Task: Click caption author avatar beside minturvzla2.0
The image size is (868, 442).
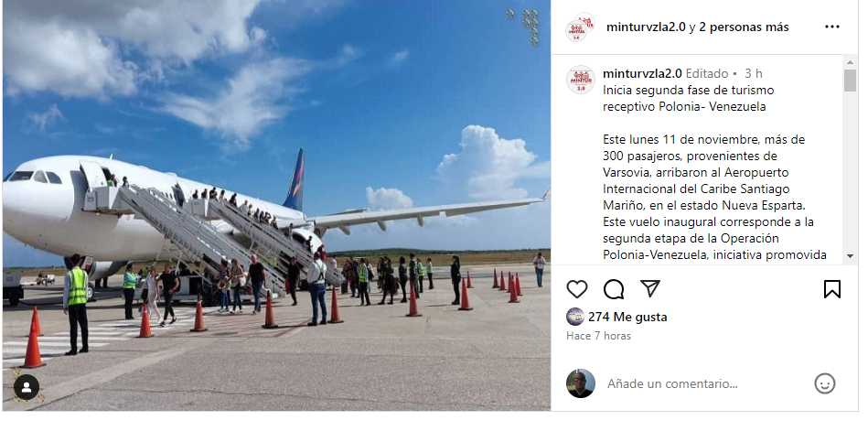Action: [x=581, y=80]
